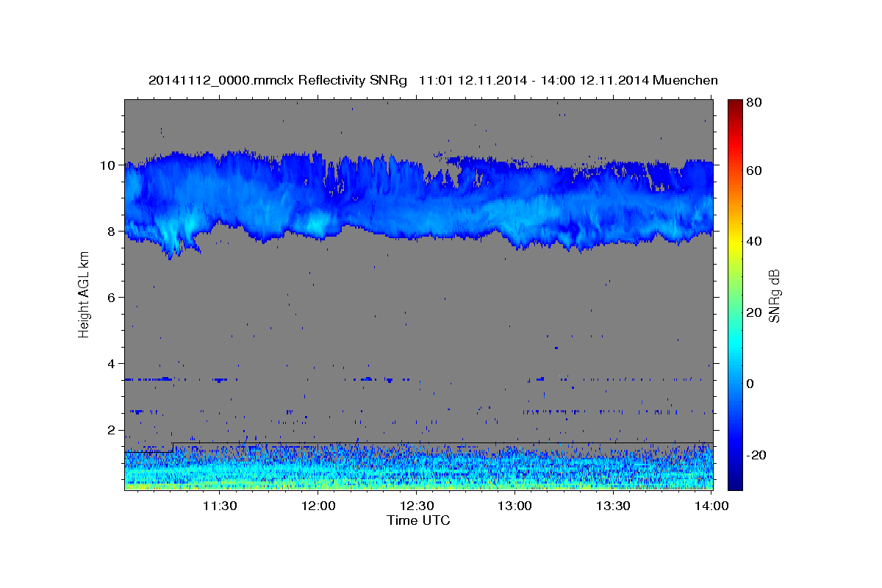Click the plot title starting with 20141112_0000.mmclx
This screenshot has height=588, width=882.
[x=433, y=80]
